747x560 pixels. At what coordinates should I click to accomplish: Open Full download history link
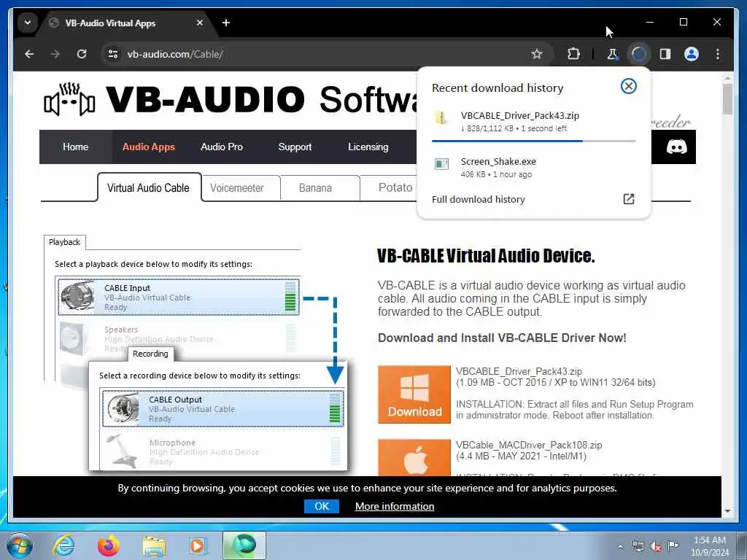(x=479, y=200)
